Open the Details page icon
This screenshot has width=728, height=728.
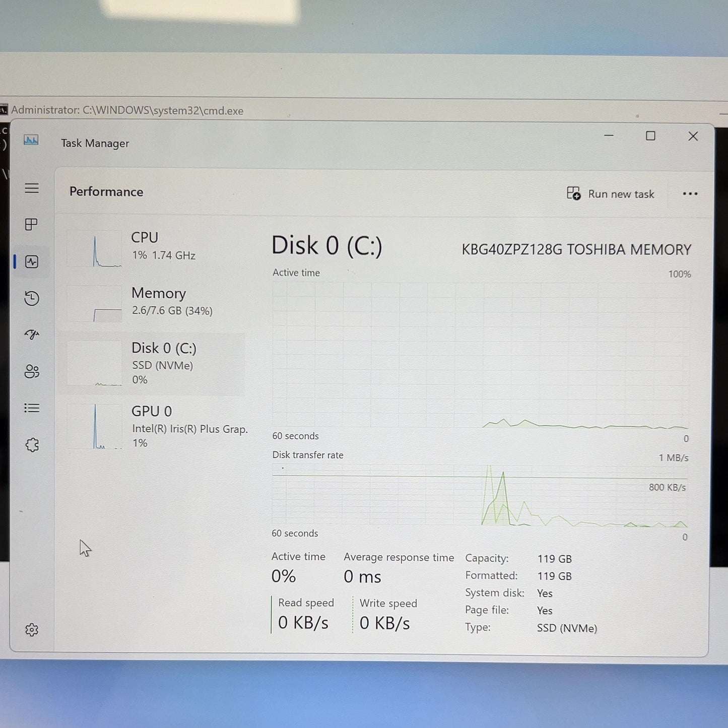(x=32, y=408)
